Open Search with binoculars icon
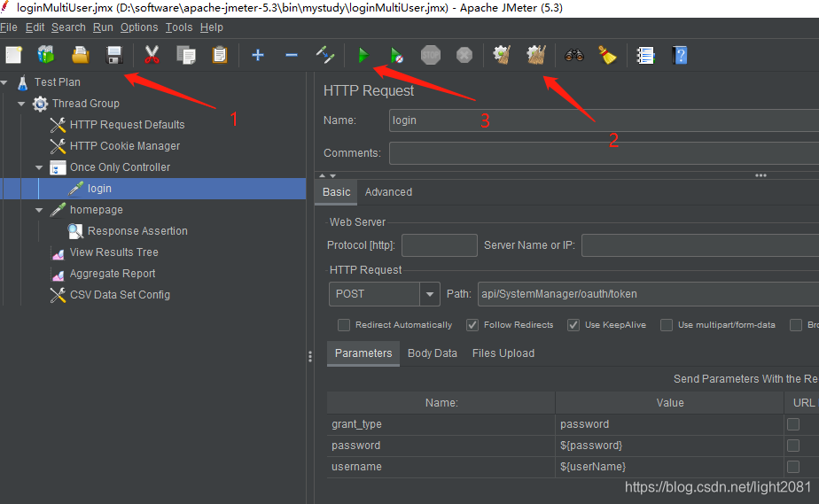The width and height of the screenshot is (819, 504). click(574, 55)
